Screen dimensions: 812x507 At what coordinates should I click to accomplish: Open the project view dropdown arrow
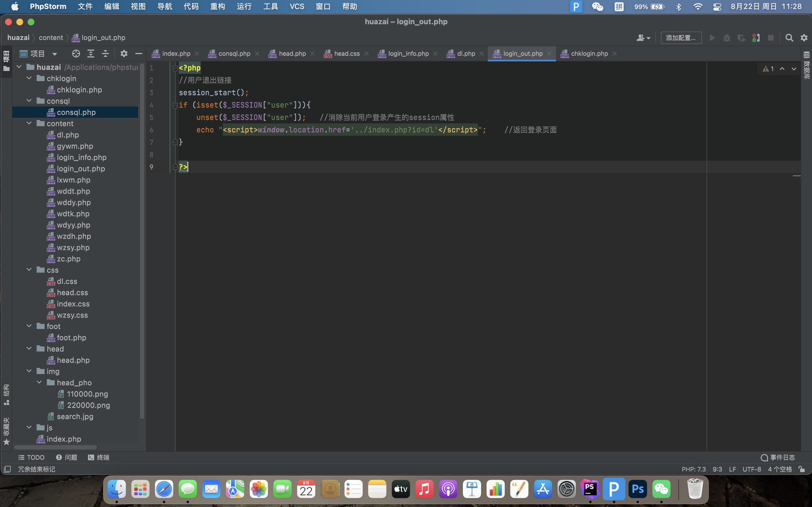point(55,54)
